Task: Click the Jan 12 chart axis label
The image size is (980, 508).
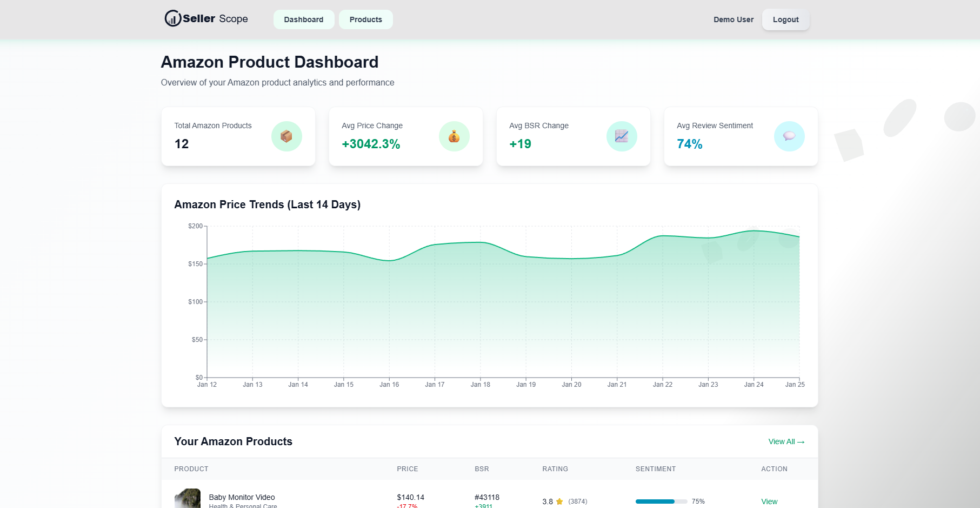Action: tap(207, 385)
